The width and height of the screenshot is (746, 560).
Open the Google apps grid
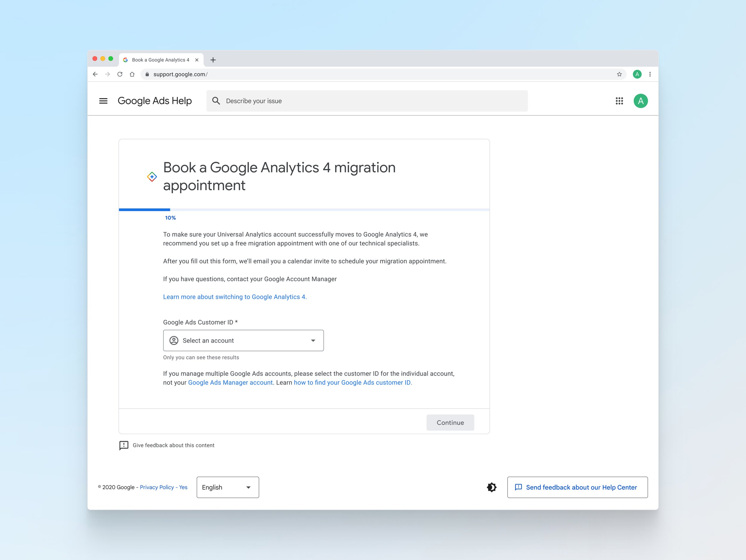[619, 101]
